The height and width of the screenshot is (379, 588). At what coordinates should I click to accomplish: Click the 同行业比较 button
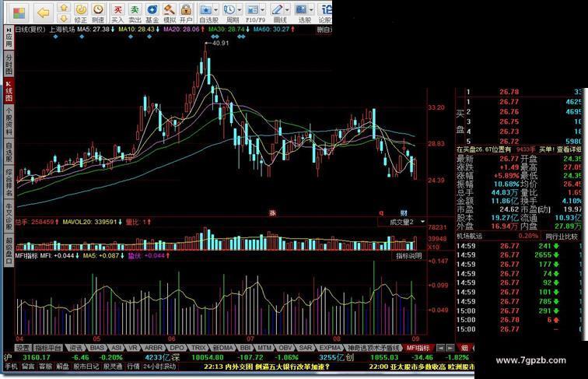[562, 237]
